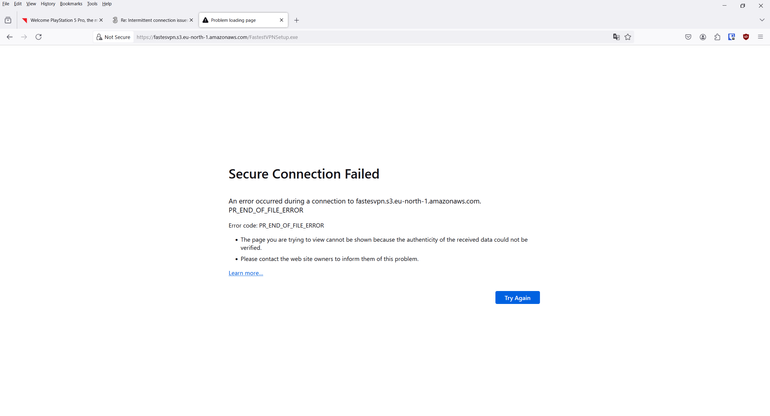
Task: Bookmark this page with the star icon
Action: [x=628, y=37]
